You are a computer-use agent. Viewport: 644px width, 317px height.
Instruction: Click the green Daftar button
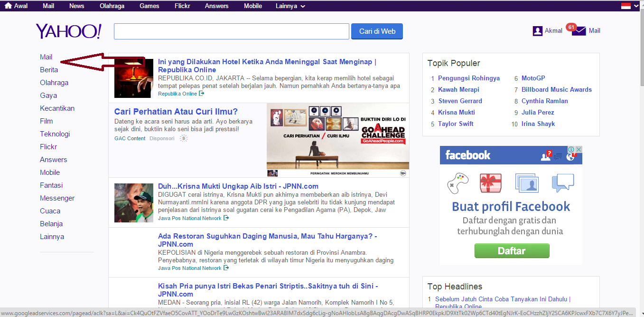coord(512,251)
